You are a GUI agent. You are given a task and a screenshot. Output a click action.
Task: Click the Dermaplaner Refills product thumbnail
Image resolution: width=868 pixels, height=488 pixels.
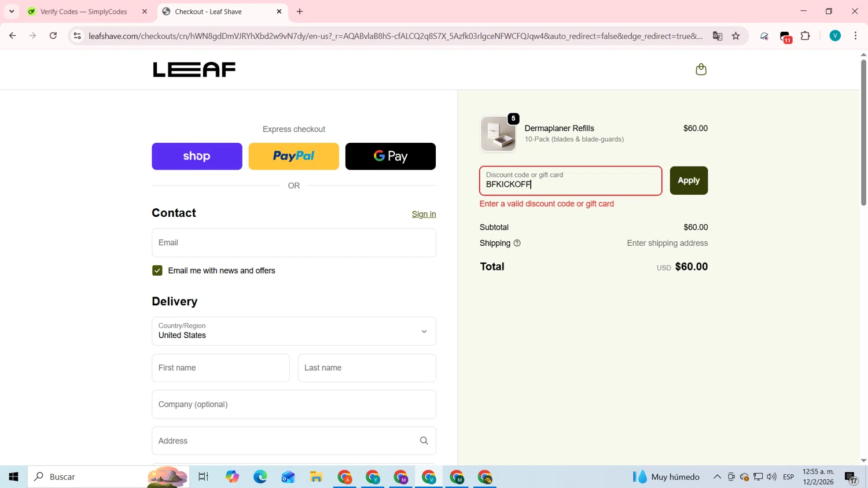(x=498, y=134)
